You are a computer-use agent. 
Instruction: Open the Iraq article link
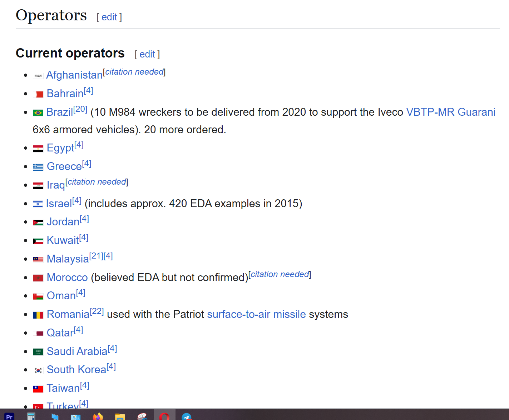click(x=56, y=185)
